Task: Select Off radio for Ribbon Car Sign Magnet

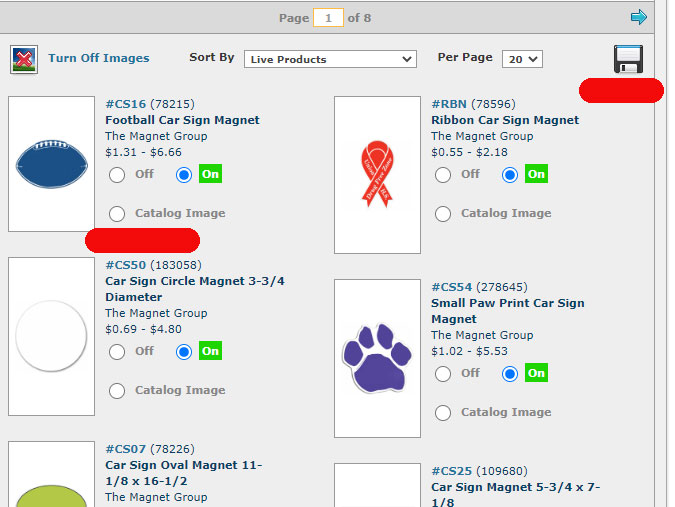Action: [443, 175]
